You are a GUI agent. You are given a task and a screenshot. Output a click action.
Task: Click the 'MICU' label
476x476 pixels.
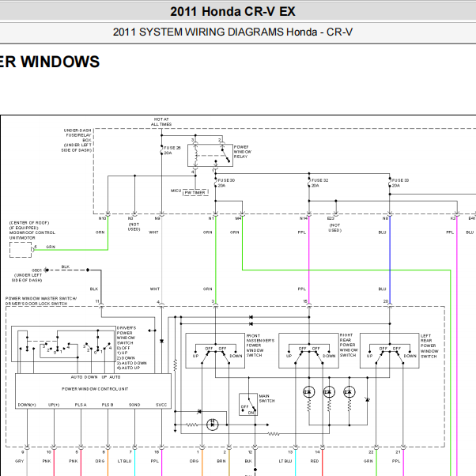[x=176, y=191]
